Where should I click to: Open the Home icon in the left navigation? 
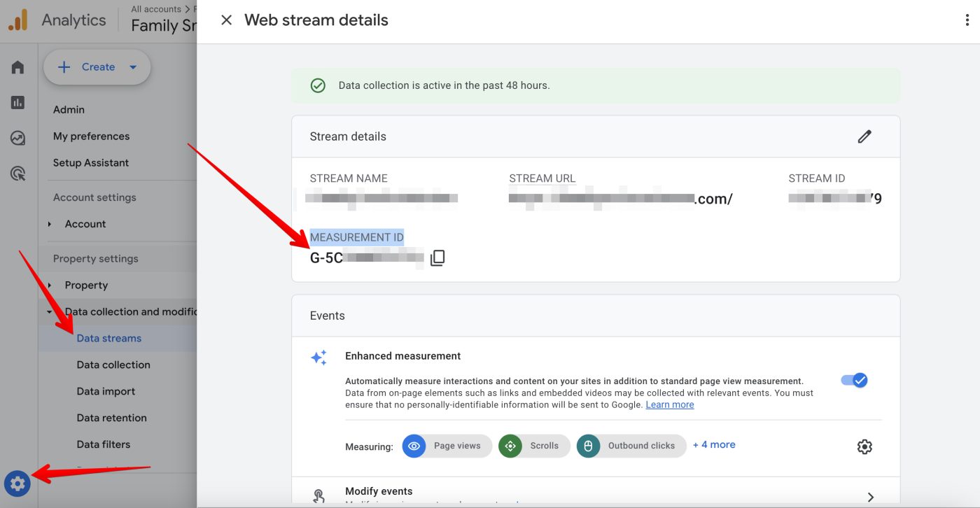pos(17,66)
